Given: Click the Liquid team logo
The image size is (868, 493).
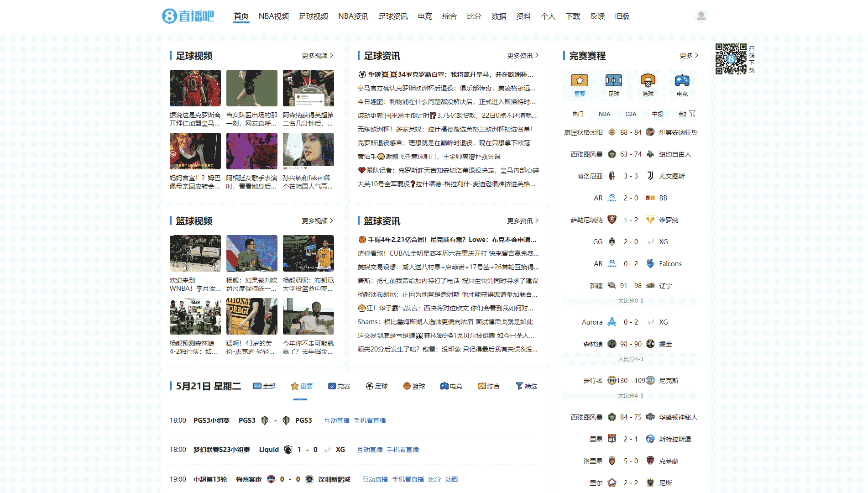Looking at the screenshot, I should click(x=288, y=450).
